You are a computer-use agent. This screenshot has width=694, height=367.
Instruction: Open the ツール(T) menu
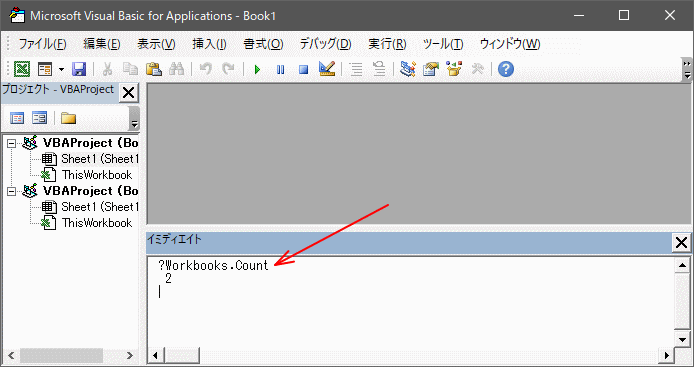tap(443, 44)
